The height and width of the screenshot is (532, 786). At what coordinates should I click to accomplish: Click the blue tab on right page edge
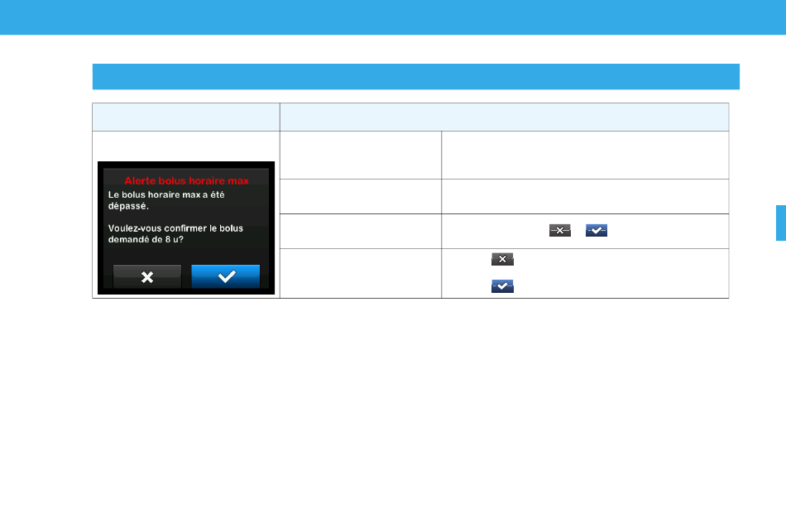[780, 223]
